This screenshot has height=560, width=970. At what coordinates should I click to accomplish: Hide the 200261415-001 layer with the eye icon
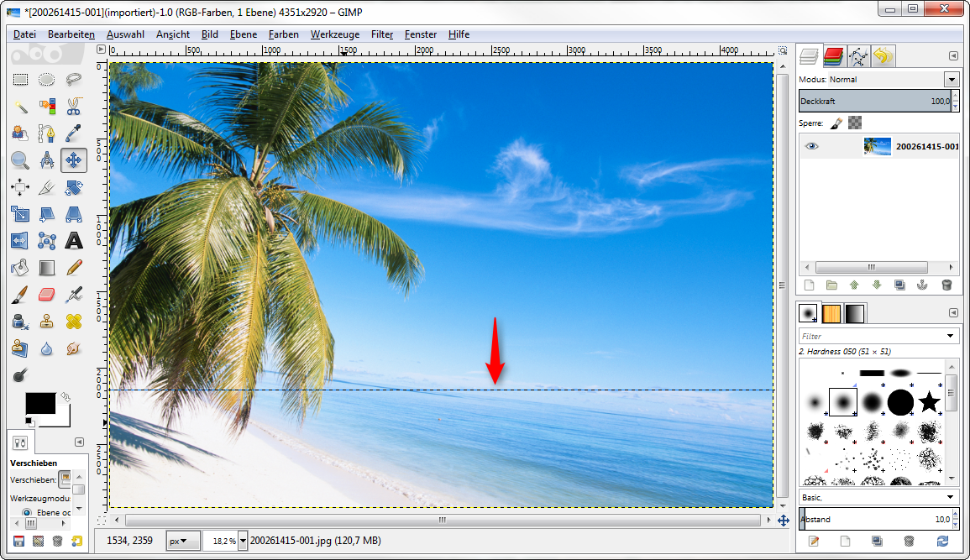tap(810, 146)
